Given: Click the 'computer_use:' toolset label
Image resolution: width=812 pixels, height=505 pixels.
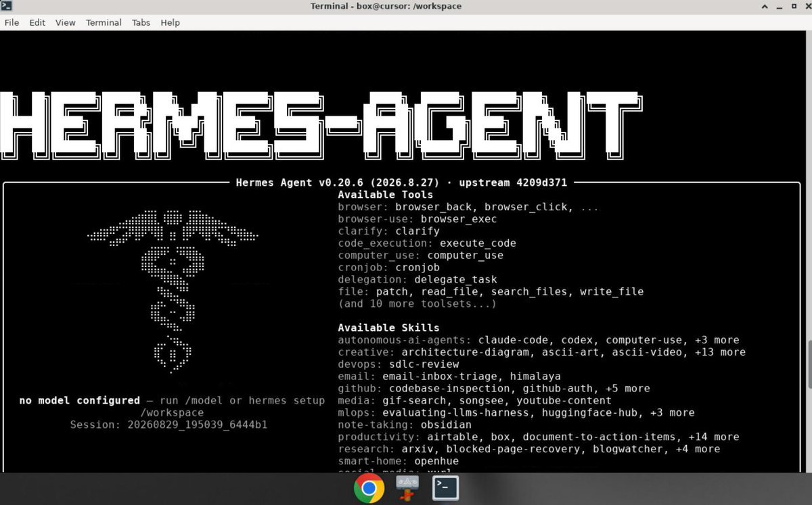Looking at the screenshot, I should (x=380, y=256).
